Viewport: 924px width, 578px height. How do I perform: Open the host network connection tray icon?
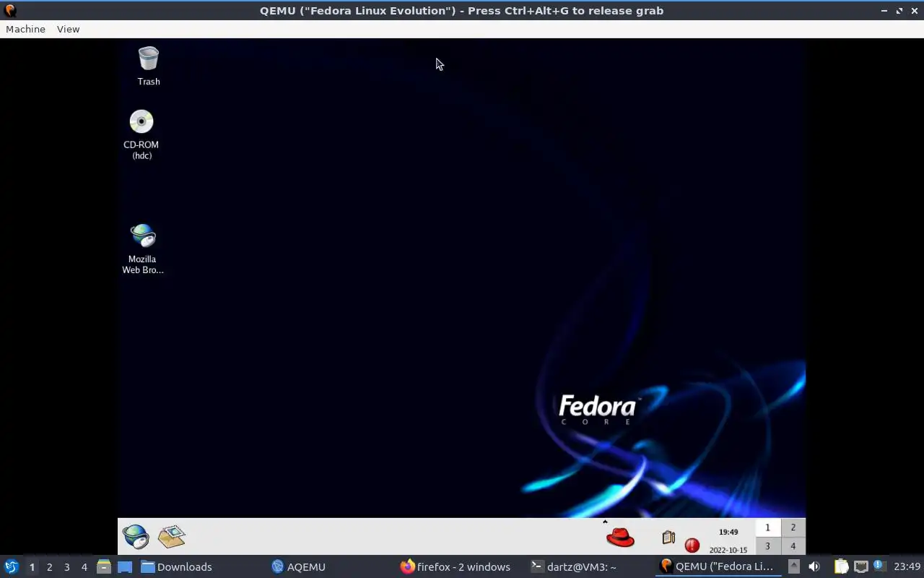point(860,566)
